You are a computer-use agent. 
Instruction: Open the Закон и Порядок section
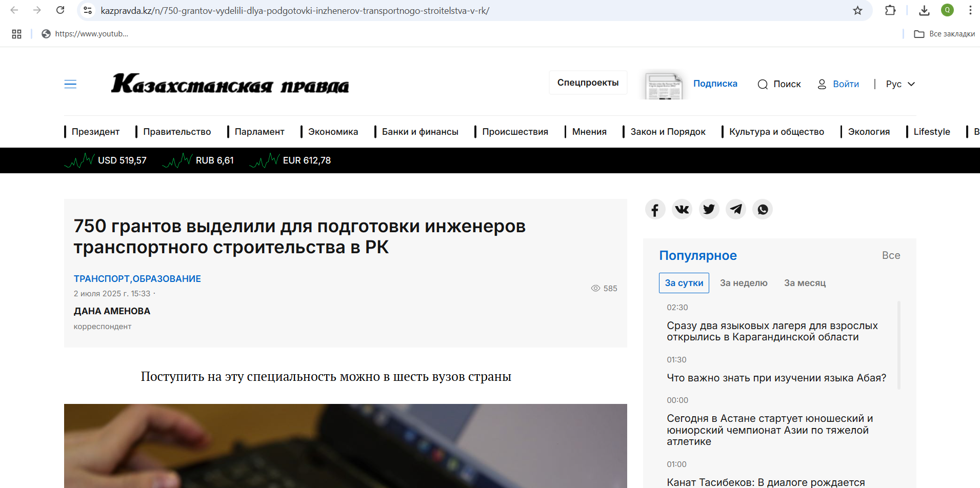click(668, 132)
